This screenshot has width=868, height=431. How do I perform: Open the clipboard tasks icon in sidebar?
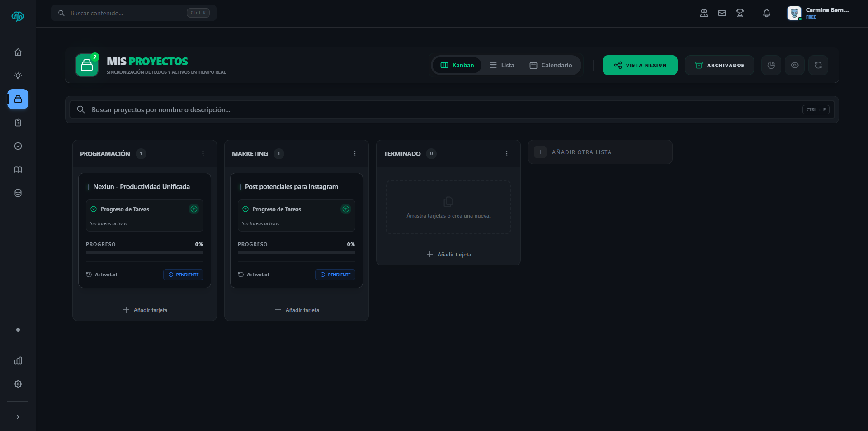[x=18, y=123]
